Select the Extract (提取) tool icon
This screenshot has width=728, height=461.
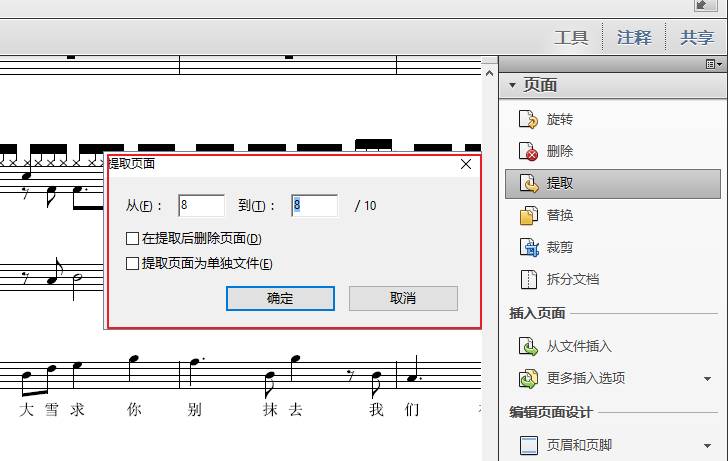(528, 183)
